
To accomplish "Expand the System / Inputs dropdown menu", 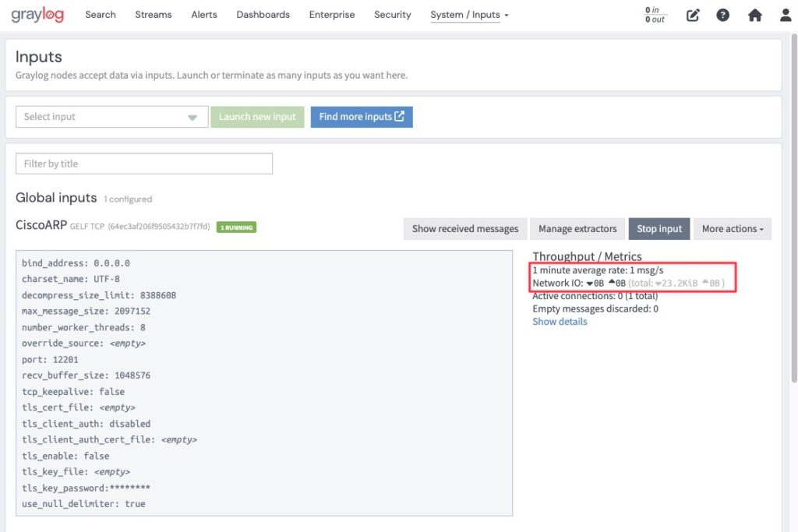I will [469, 16].
